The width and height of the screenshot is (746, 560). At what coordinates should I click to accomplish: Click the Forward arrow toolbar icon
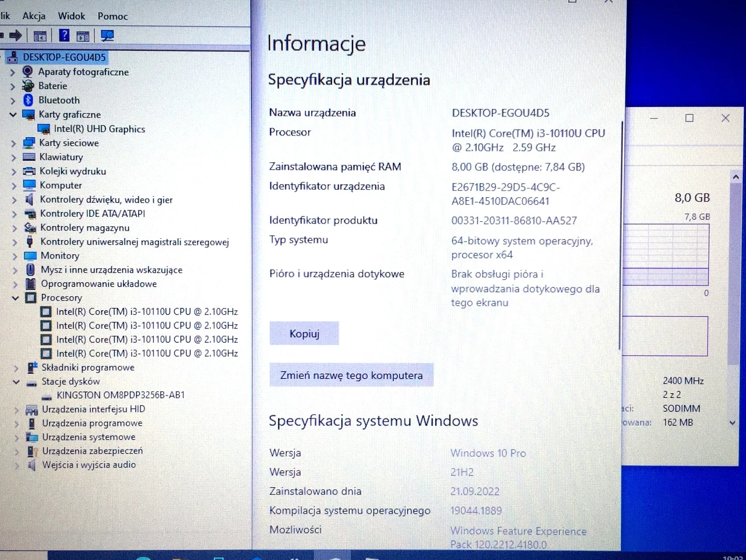click(15, 36)
